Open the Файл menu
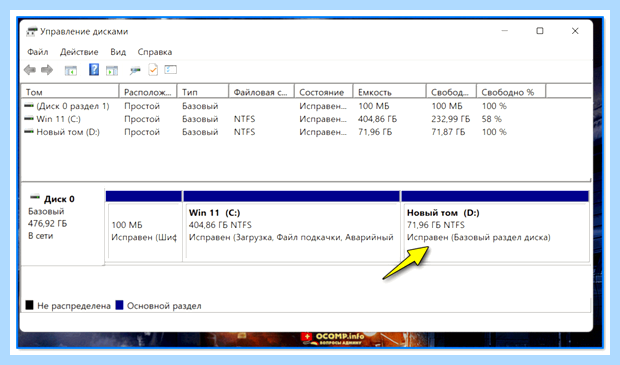The width and height of the screenshot is (620, 365). [x=38, y=52]
